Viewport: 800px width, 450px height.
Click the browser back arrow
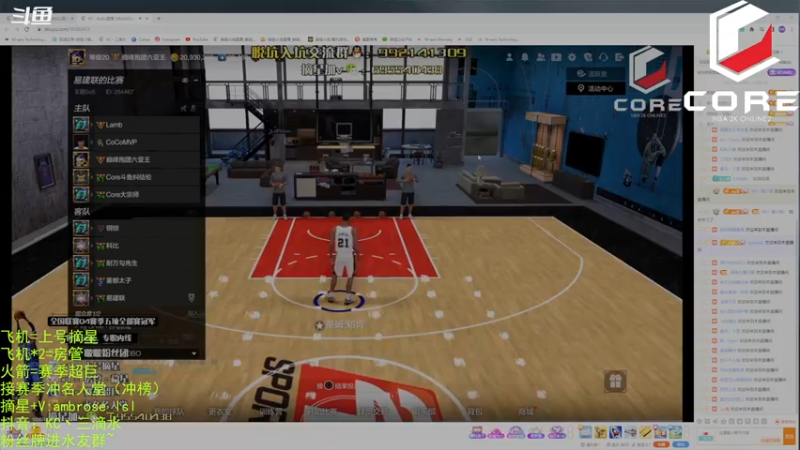(7, 29)
